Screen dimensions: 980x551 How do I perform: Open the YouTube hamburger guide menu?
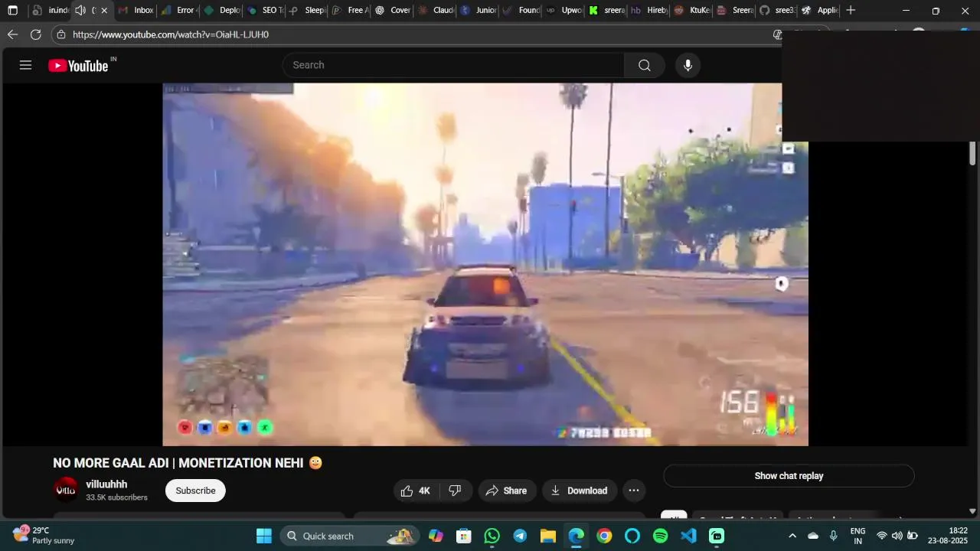click(x=25, y=65)
